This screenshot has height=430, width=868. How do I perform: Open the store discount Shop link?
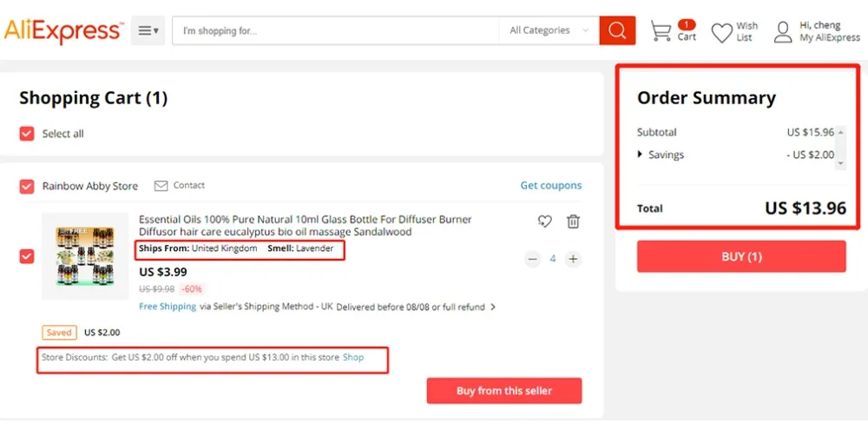coord(353,357)
